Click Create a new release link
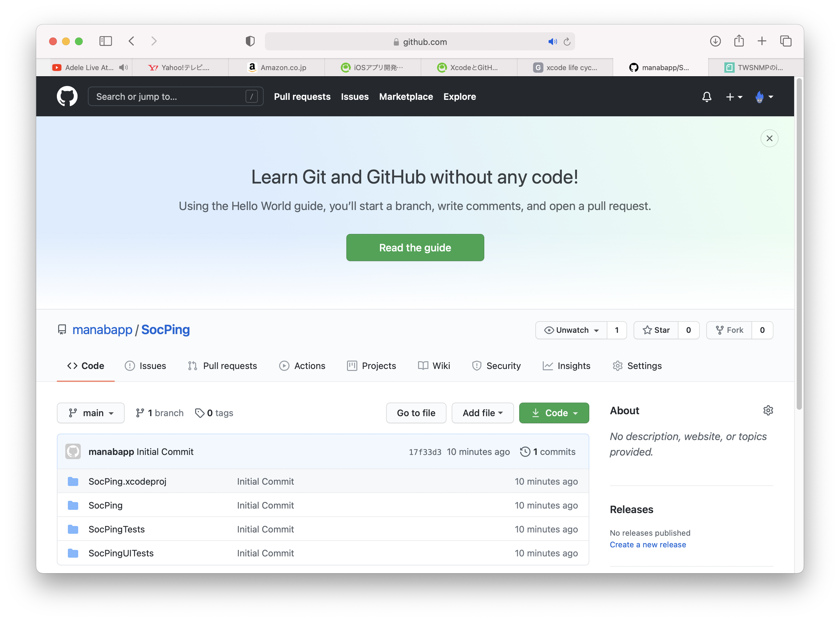This screenshot has height=621, width=840. point(647,545)
